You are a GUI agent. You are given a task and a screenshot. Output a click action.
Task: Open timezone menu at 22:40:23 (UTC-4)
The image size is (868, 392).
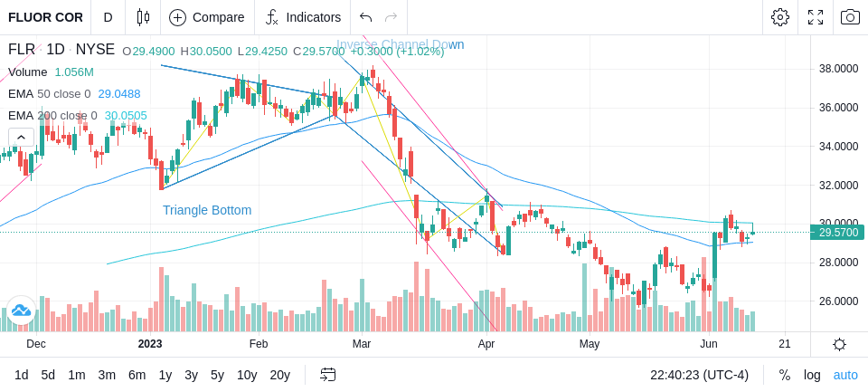pyautogui.click(x=699, y=375)
